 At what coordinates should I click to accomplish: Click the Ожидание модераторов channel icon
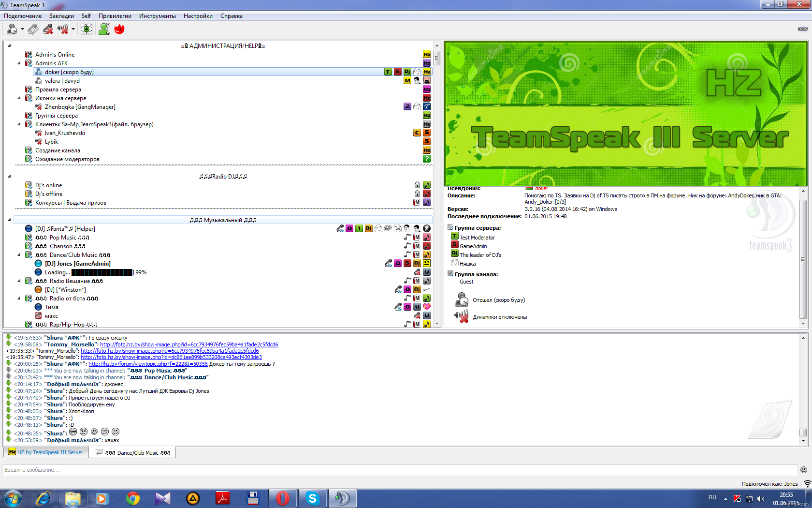(x=29, y=159)
